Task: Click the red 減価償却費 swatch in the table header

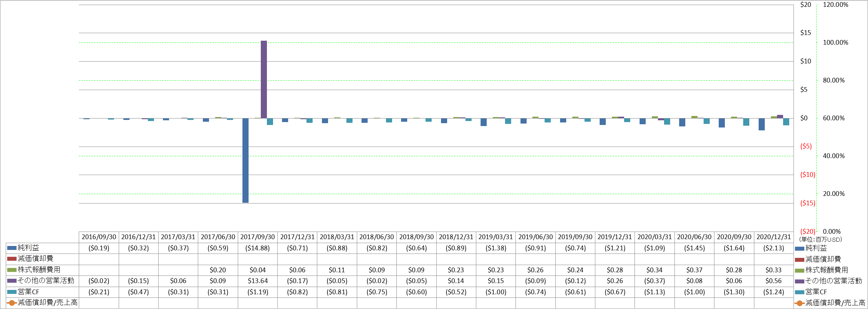Action: (12, 259)
